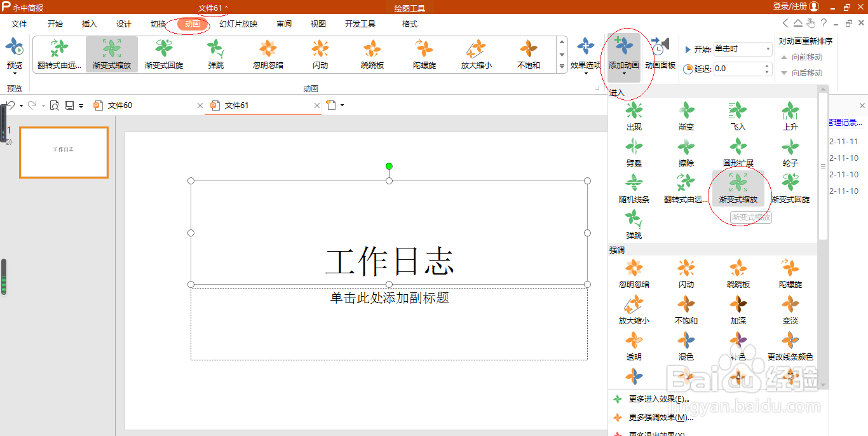Image resolution: width=868 pixels, height=436 pixels.
Task: Open the 动画面板 animation pane
Action: click(660, 54)
